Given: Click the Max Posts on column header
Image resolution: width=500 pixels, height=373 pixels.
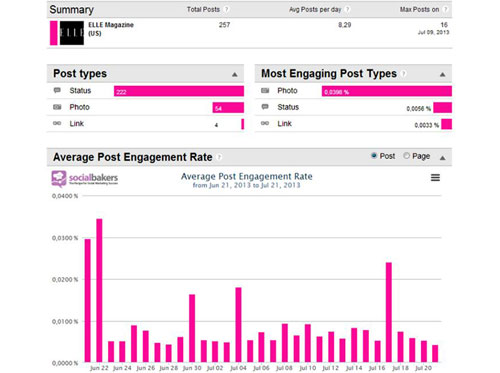Looking at the screenshot, I should [420, 9].
